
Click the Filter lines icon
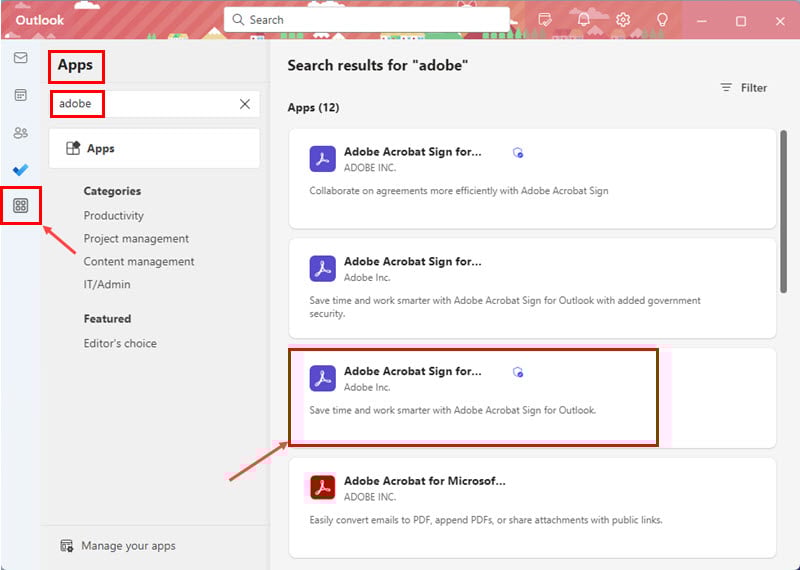[726, 88]
